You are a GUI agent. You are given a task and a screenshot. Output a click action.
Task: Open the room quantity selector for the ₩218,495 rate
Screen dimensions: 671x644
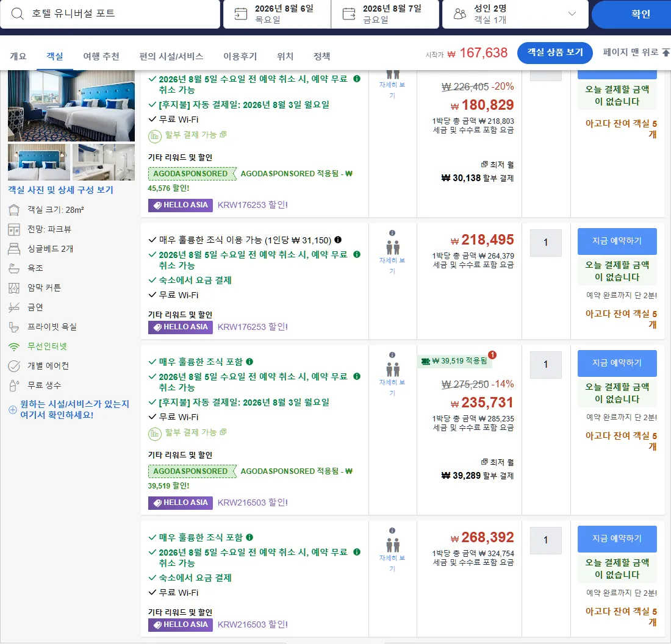point(545,243)
